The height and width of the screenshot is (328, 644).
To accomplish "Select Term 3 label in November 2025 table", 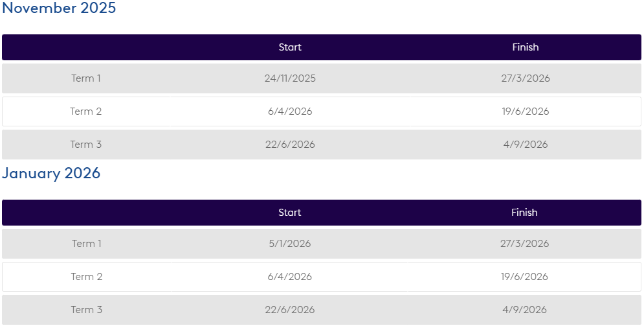I will [x=86, y=145].
